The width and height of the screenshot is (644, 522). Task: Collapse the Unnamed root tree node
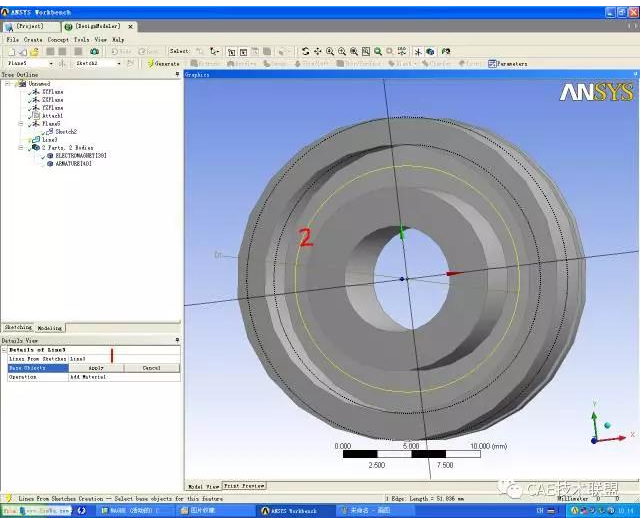point(7,83)
